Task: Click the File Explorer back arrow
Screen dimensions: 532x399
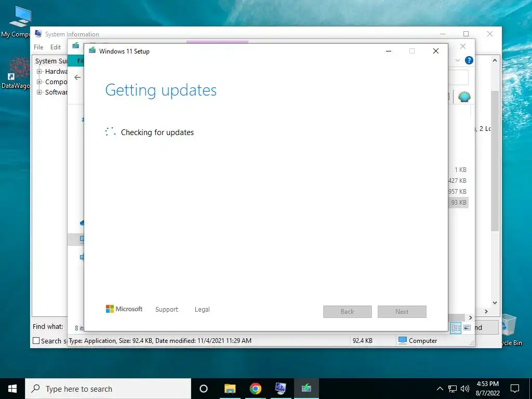Action: 77,77
